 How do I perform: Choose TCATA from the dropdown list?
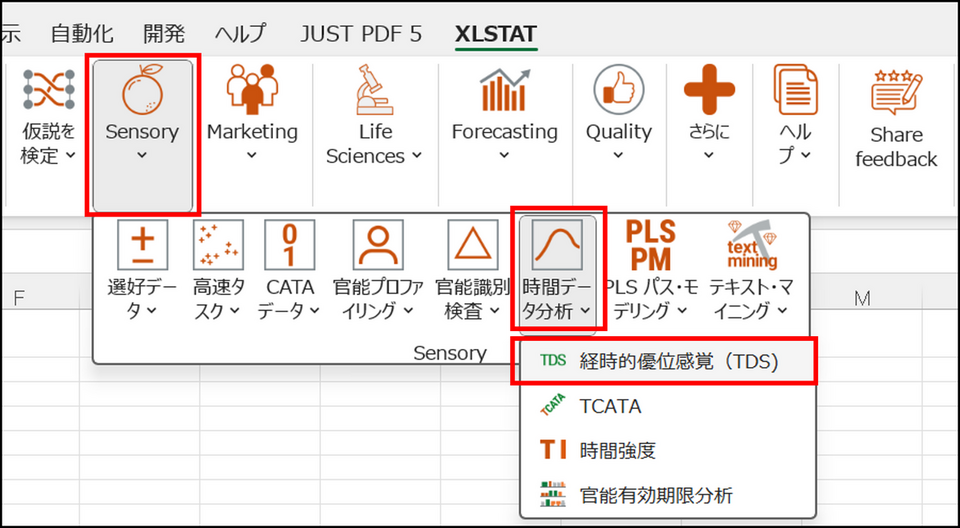(610, 406)
